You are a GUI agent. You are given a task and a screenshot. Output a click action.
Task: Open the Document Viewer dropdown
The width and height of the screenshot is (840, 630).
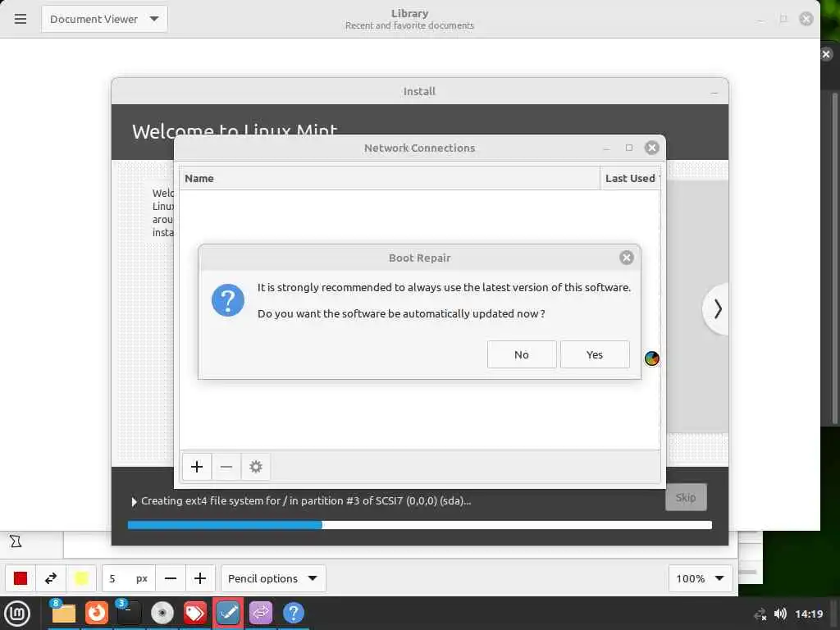click(104, 20)
